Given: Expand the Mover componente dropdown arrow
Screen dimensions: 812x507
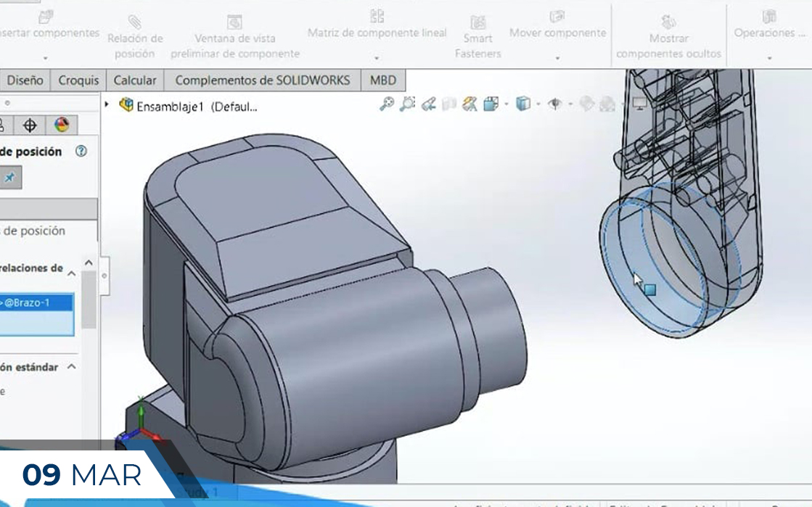Looking at the screenshot, I should 557,58.
